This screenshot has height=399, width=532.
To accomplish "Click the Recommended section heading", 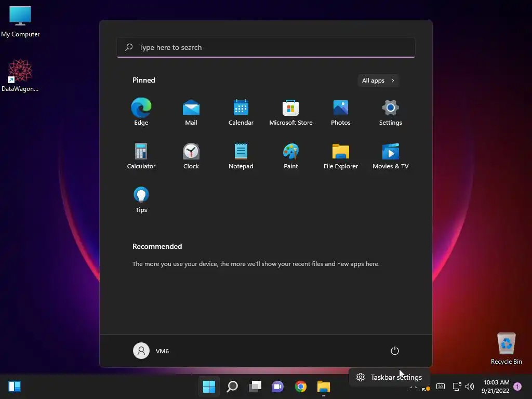I will click(157, 246).
